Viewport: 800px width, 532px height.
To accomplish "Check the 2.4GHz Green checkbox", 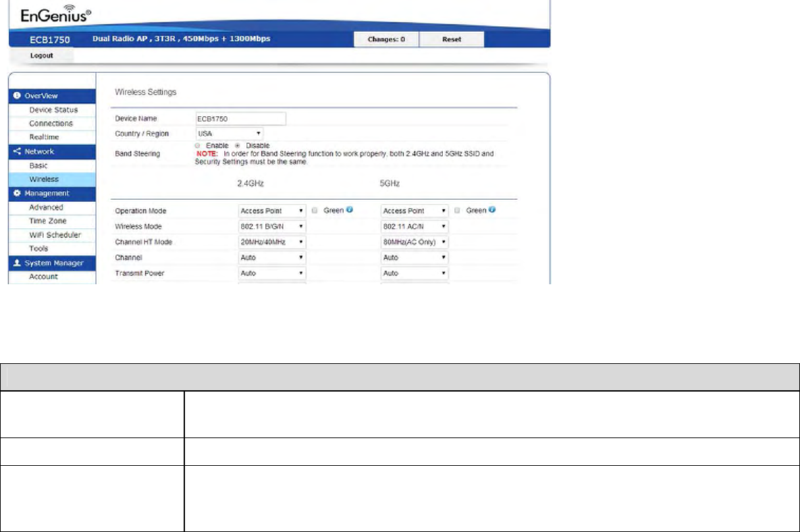I will pos(315,210).
